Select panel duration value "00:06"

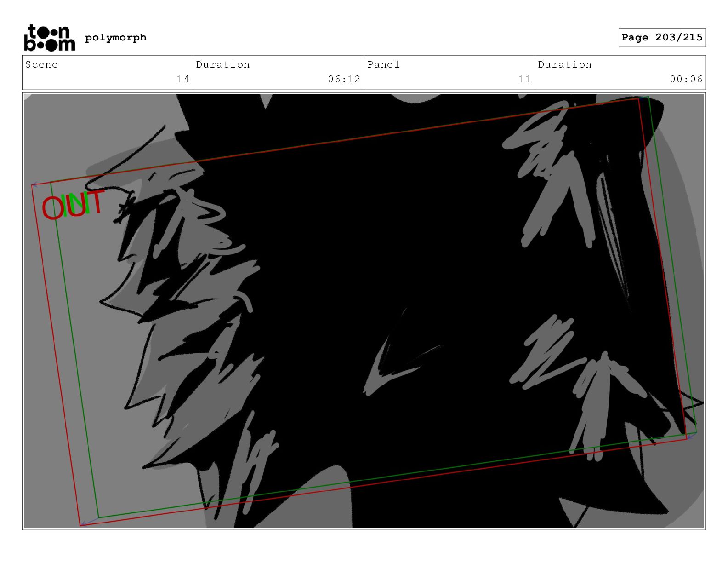pyautogui.click(x=686, y=79)
